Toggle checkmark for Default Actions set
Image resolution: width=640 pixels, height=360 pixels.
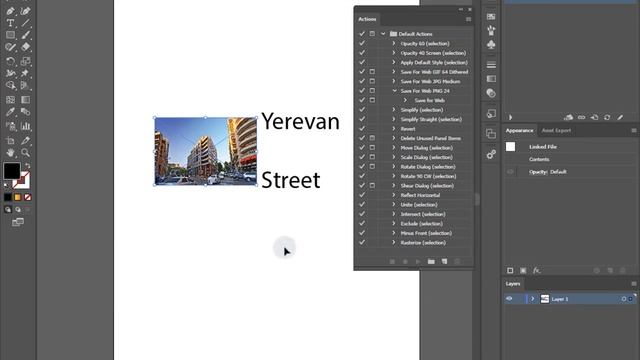[x=362, y=34]
